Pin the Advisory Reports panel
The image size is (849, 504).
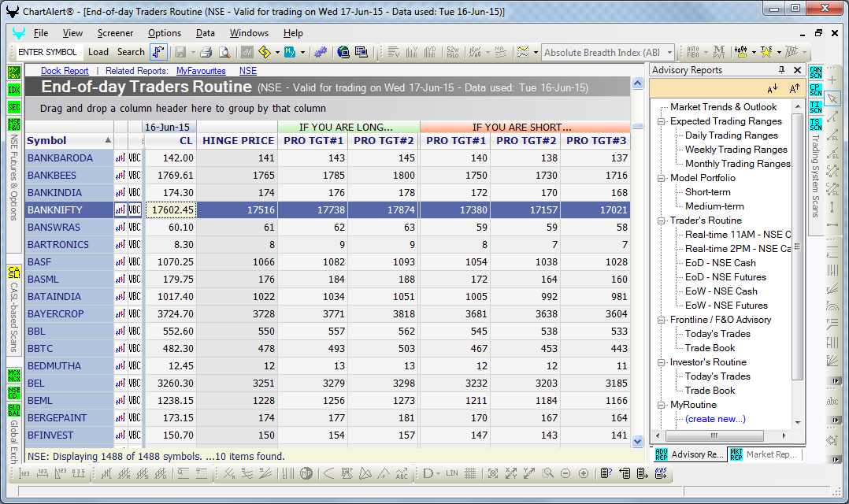click(781, 70)
